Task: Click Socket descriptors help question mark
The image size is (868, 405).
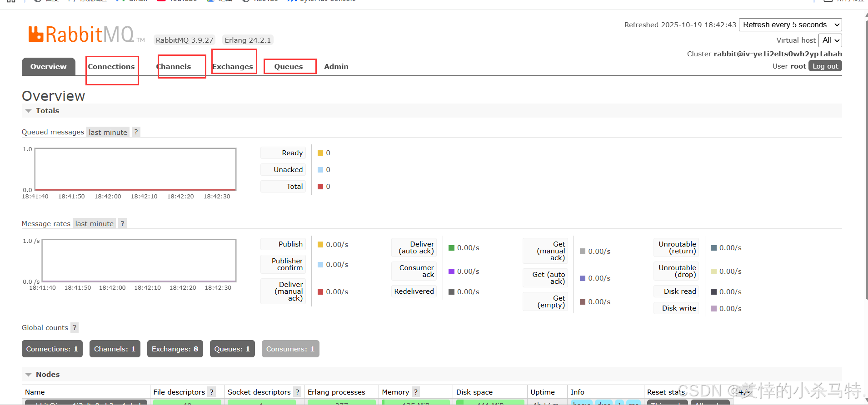Action: tap(297, 392)
